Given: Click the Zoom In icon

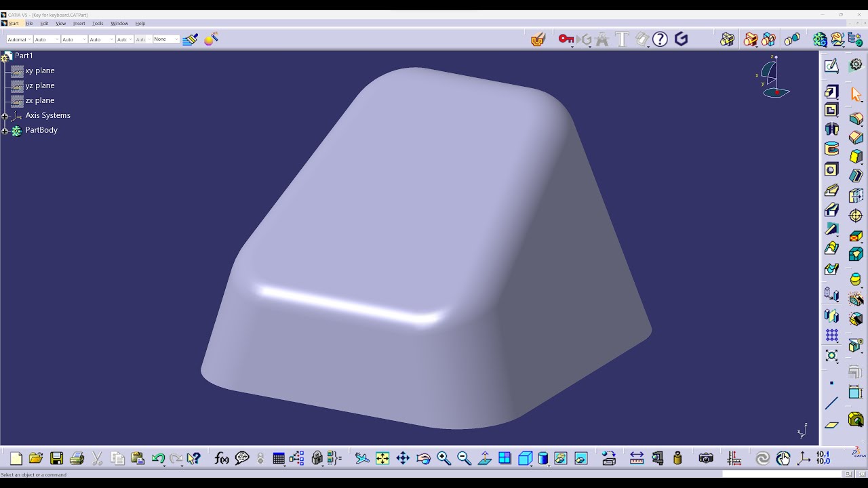Looking at the screenshot, I should tap(444, 459).
